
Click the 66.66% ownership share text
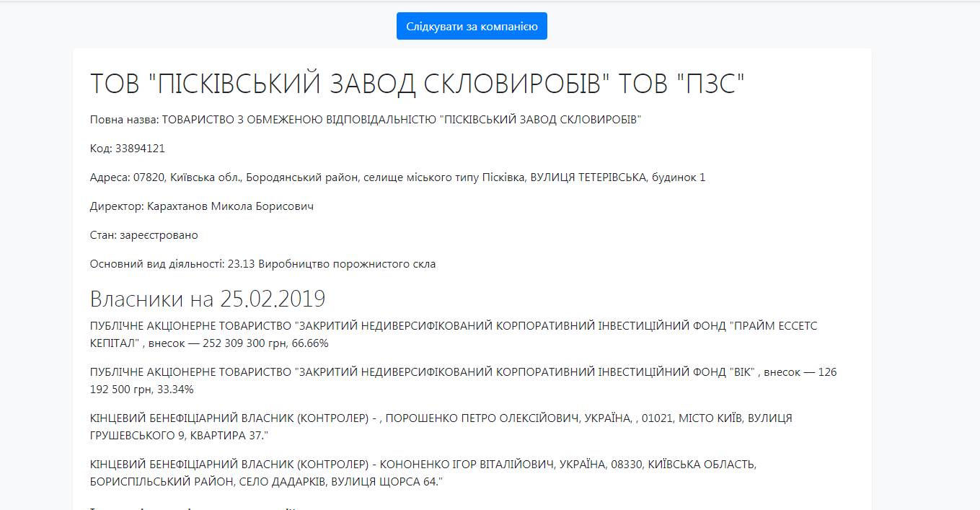click(x=309, y=343)
